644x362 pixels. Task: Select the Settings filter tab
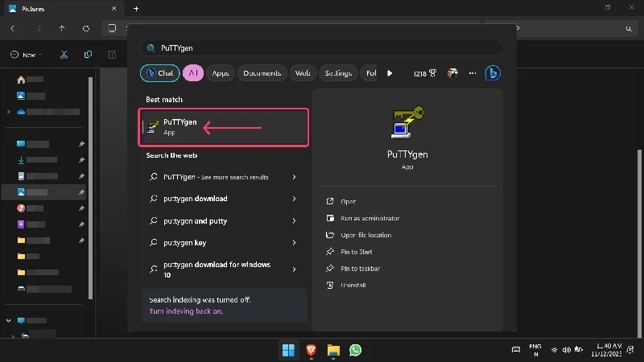click(x=338, y=73)
